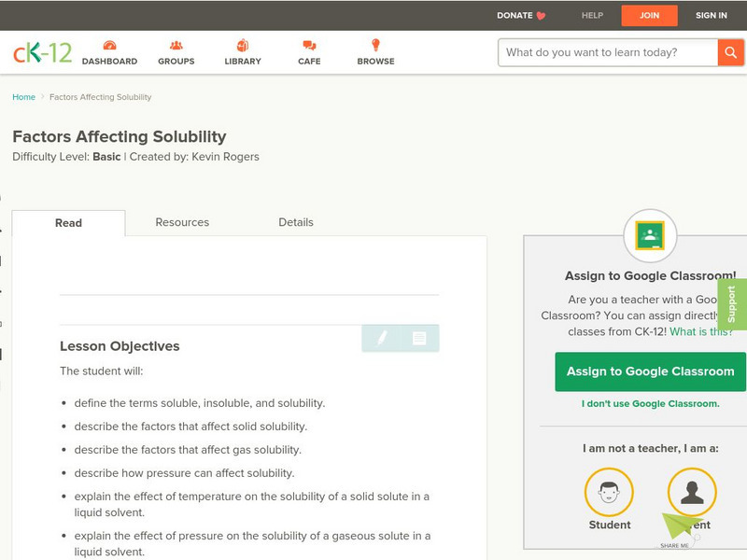Focus the "What do you want to learn today?" search field

pos(607,52)
